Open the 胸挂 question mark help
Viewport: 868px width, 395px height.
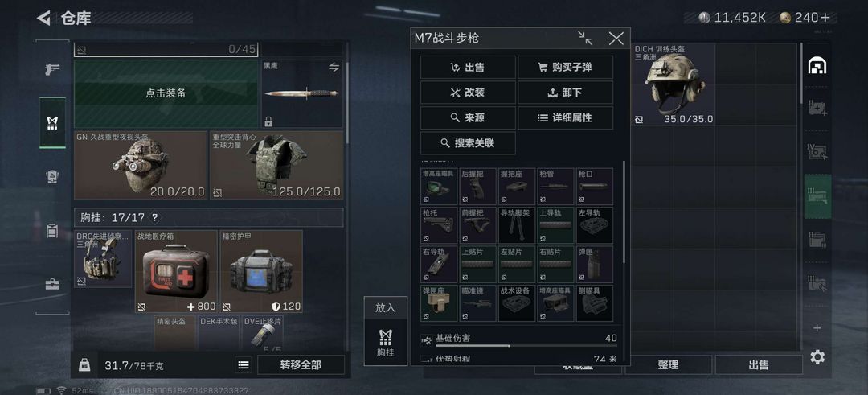click(154, 218)
